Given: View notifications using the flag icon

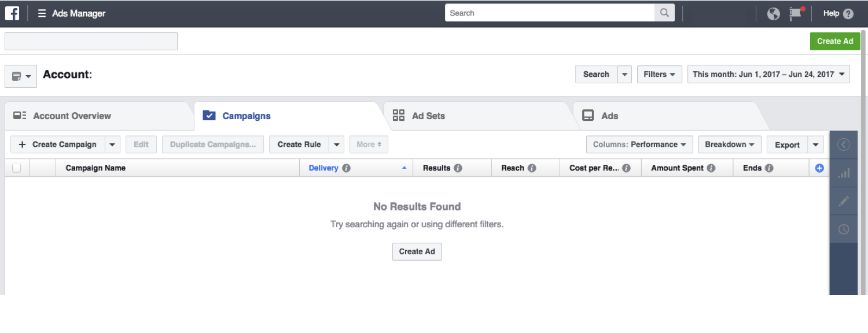Looking at the screenshot, I should point(795,13).
